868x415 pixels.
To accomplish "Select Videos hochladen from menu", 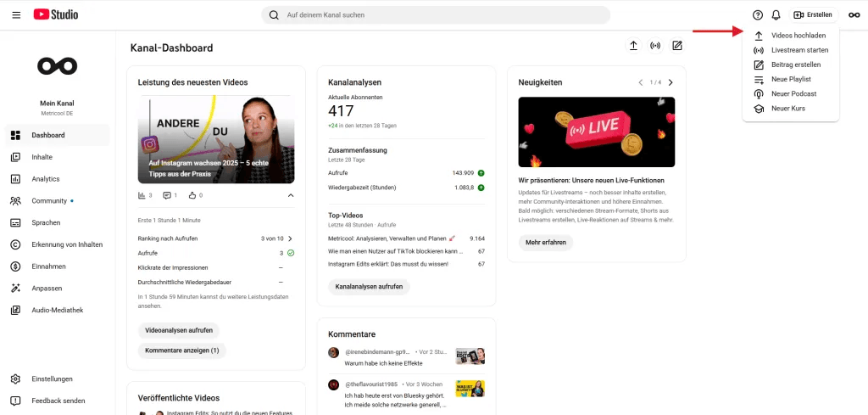I will tap(791, 36).
